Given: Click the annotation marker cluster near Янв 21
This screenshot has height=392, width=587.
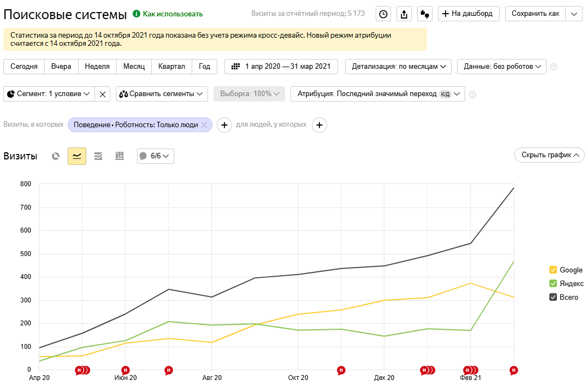Looking at the screenshot, I should point(428,370).
